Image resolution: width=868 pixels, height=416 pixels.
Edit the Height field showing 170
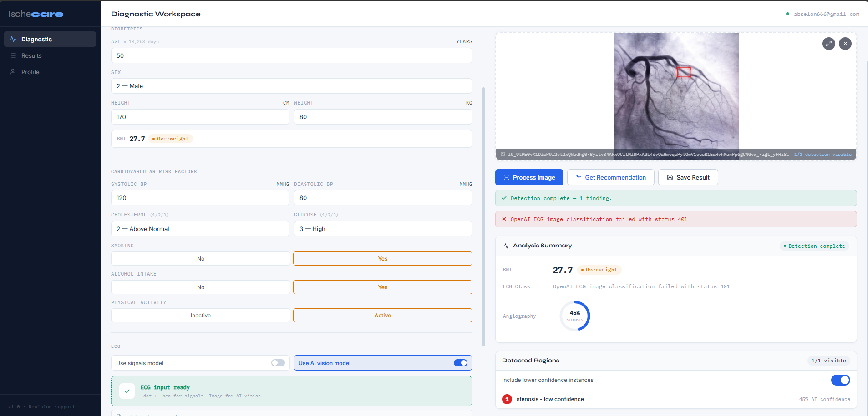(x=200, y=117)
